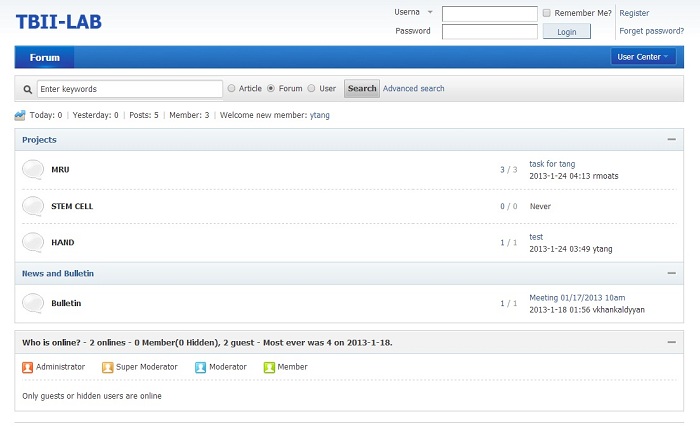Enable the Remember Me checkbox
The height and width of the screenshot is (431, 700).
click(x=546, y=13)
